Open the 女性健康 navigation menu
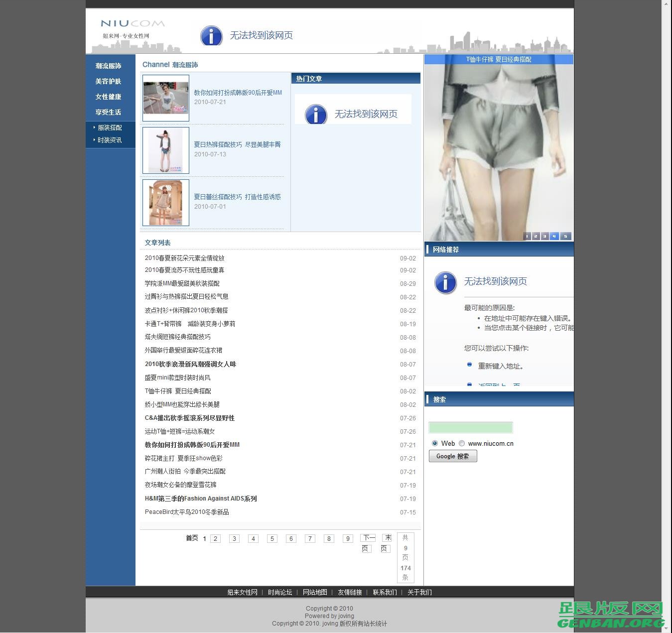The image size is (672, 633). [x=108, y=97]
